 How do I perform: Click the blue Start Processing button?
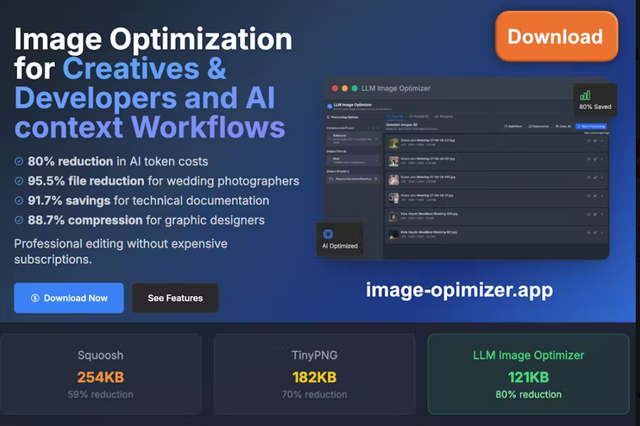[x=591, y=126]
